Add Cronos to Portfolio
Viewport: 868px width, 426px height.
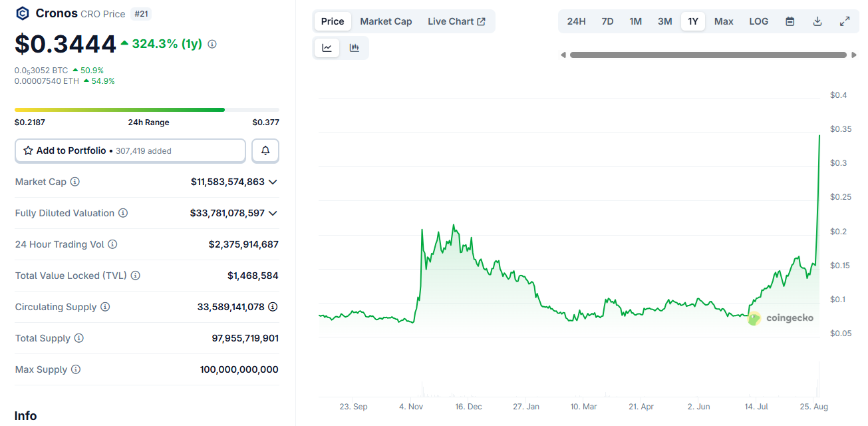click(130, 151)
